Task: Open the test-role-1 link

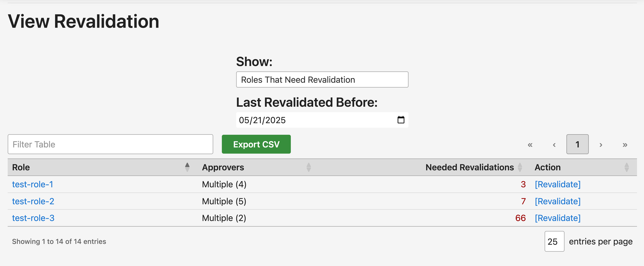Action: [32, 184]
